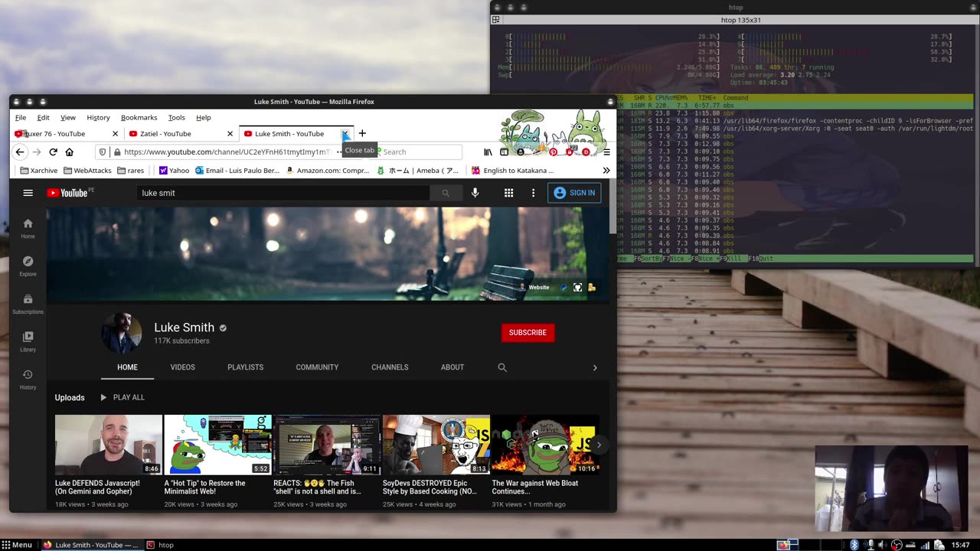Click the Bluetooth tray icon

click(x=854, y=545)
